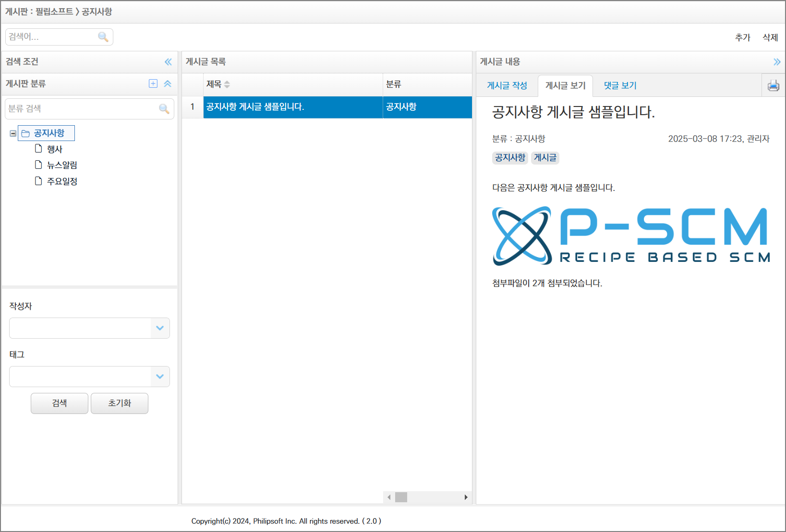Viewport: 786px width, 532px height.
Task: Collapse 게시판 분류 section with double chevron
Action: (x=168, y=83)
